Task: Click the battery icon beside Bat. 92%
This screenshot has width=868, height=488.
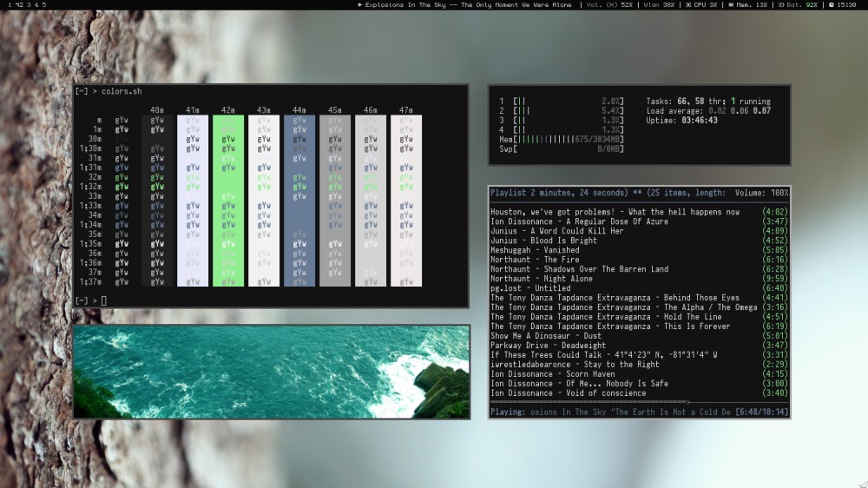Action: [x=781, y=4]
